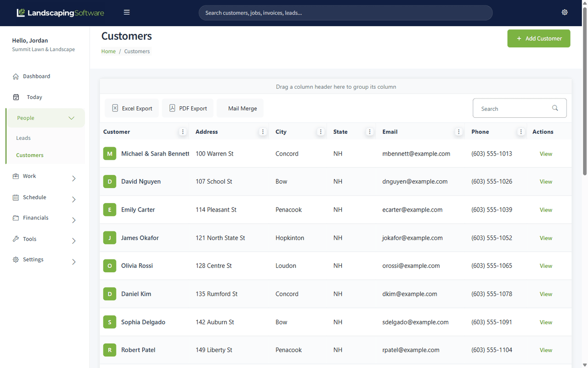Screen dimensions: 588x368
Task: Click the Customer column header
Action: (x=117, y=132)
